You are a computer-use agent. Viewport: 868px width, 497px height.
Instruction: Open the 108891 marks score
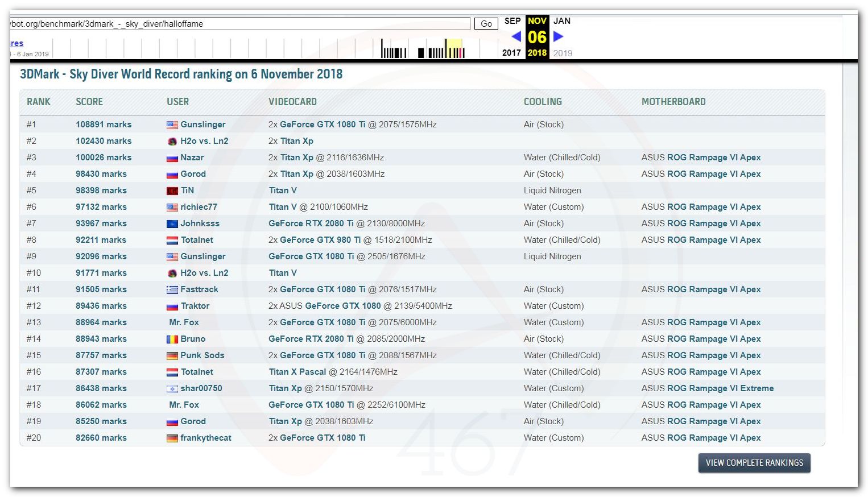(104, 125)
